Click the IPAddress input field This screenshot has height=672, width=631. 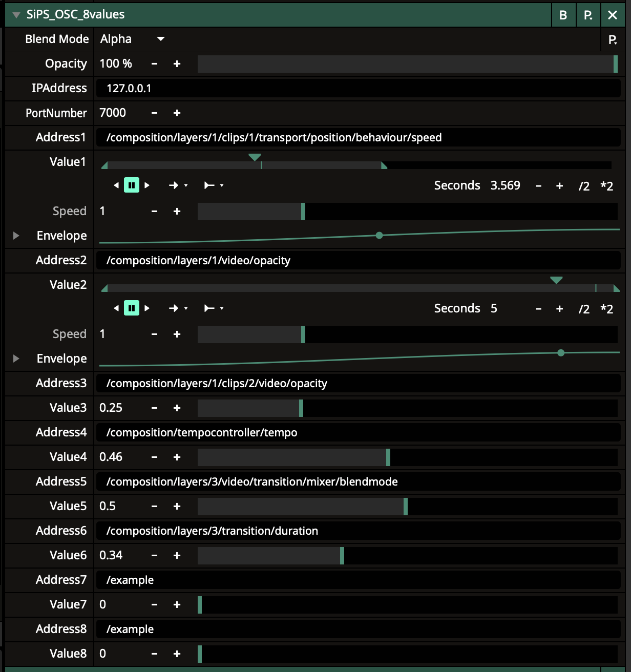[357, 89]
